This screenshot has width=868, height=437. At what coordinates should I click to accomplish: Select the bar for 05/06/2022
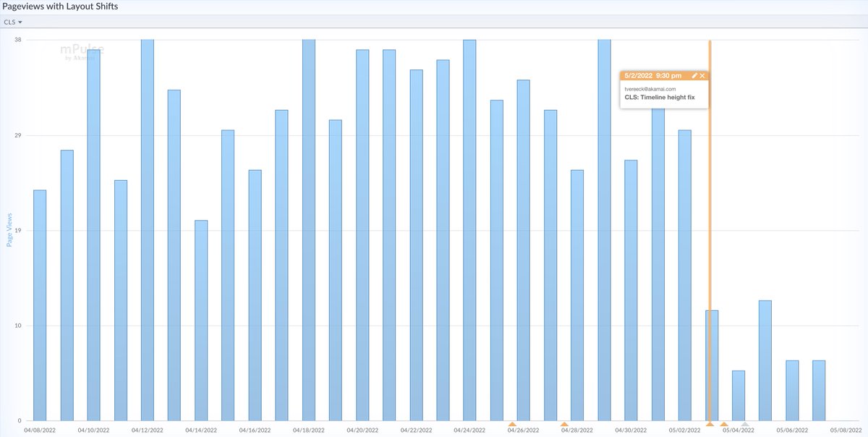792,391
